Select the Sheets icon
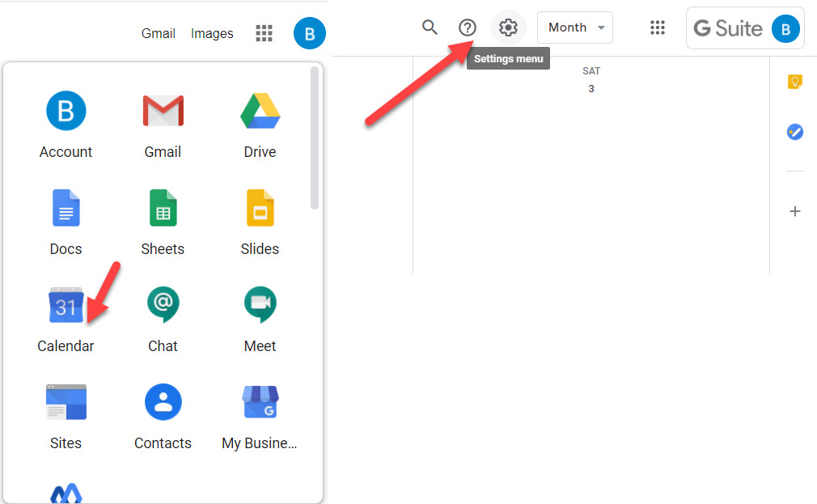The height and width of the screenshot is (504, 817). tap(163, 208)
